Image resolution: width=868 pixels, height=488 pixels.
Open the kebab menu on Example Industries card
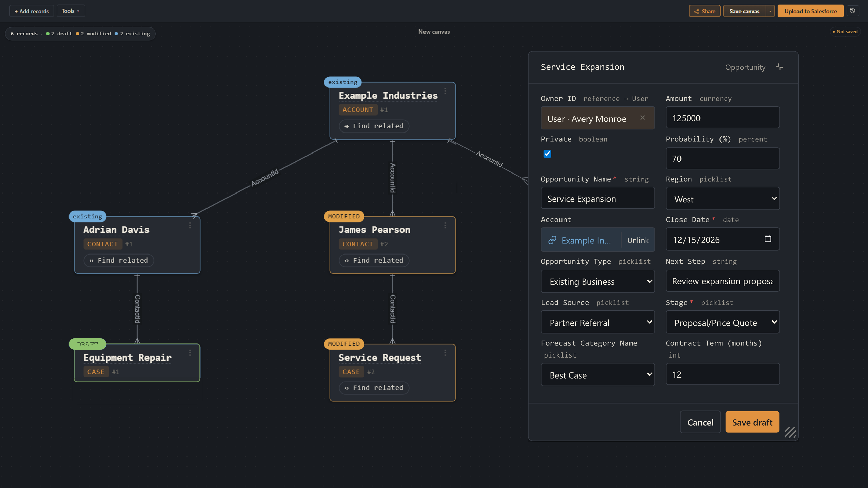[x=445, y=91]
